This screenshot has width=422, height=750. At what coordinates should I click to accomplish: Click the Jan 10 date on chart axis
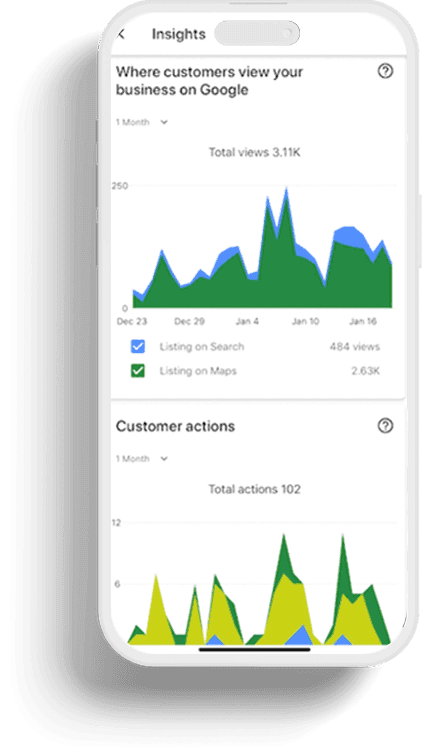click(x=305, y=321)
